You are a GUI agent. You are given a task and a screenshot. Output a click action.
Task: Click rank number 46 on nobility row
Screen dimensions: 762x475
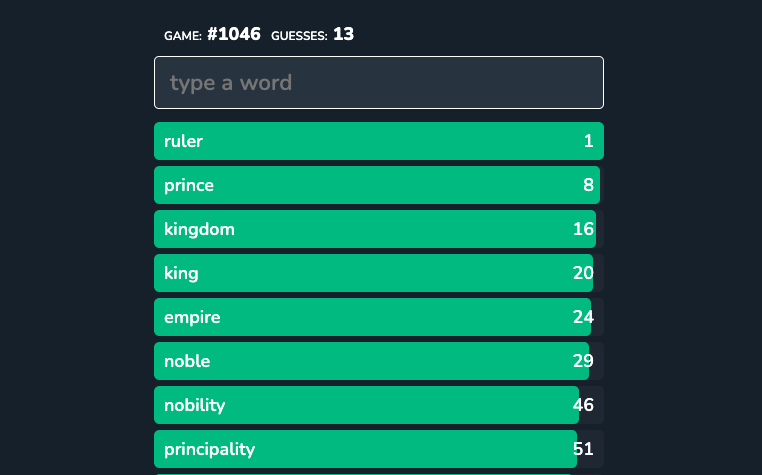point(584,405)
